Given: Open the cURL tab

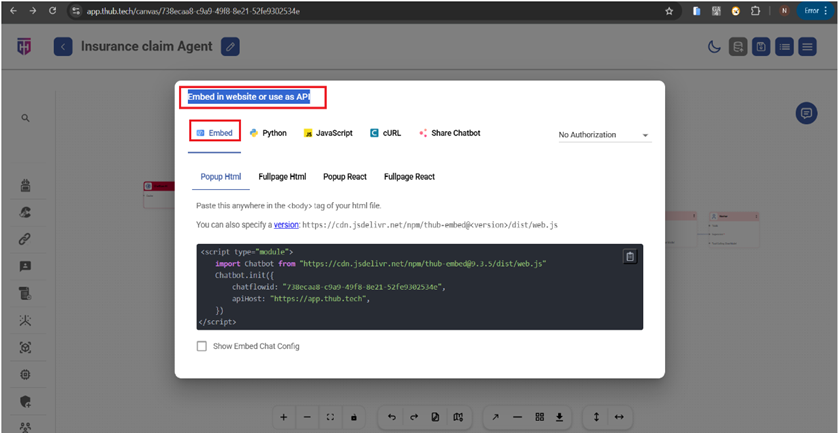Looking at the screenshot, I should [385, 133].
